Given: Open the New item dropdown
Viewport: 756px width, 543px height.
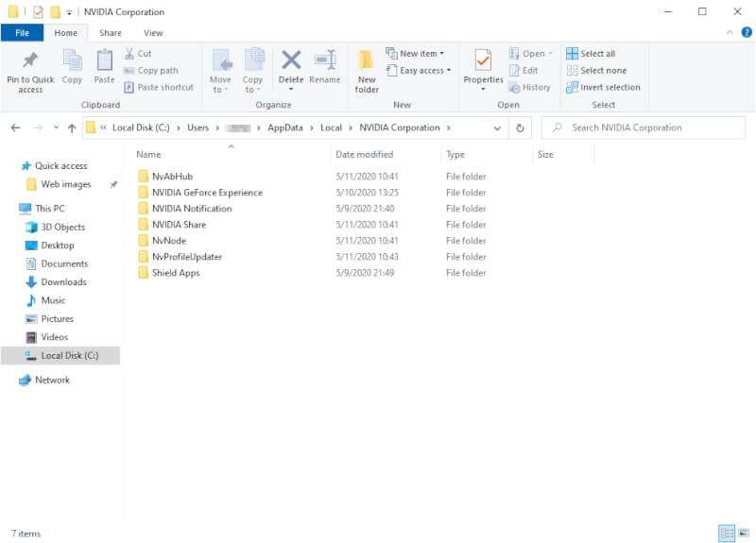Looking at the screenshot, I should pos(415,54).
